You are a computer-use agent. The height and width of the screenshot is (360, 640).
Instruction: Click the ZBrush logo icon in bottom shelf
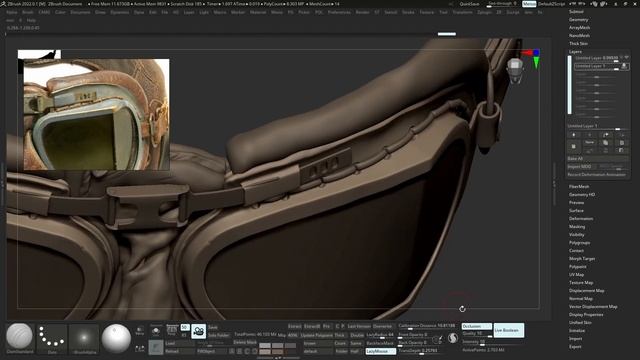[x=453, y=338]
